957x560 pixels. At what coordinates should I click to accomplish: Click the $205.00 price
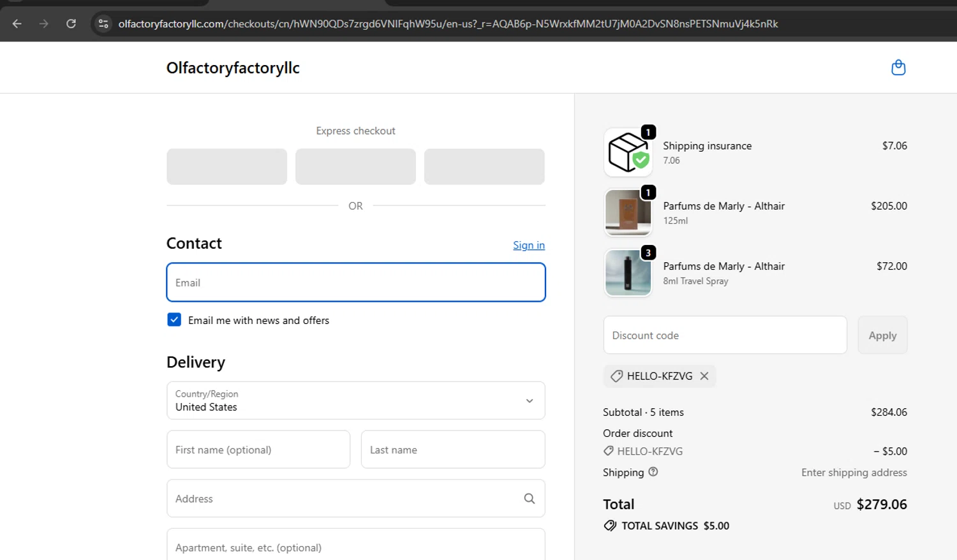point(889,206)
